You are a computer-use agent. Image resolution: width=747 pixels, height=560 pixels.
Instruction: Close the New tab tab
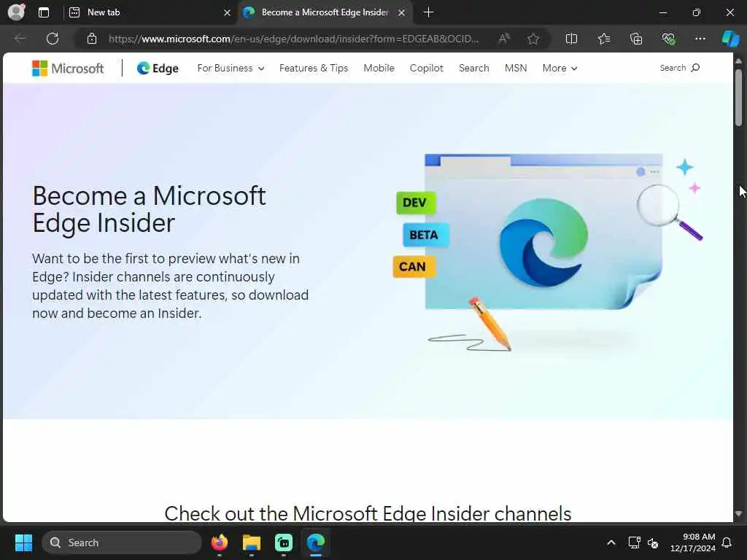[x=228, y=13]
